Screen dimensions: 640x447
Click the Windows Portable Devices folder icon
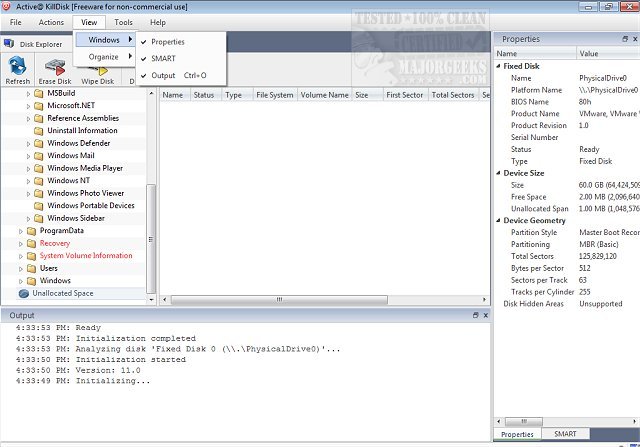point(39,206)
